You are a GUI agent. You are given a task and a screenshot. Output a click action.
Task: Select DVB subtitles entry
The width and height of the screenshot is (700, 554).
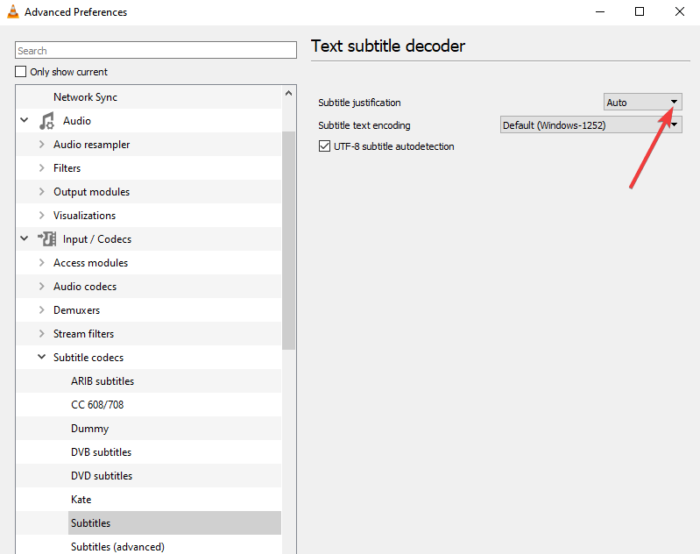pos(101,452)
